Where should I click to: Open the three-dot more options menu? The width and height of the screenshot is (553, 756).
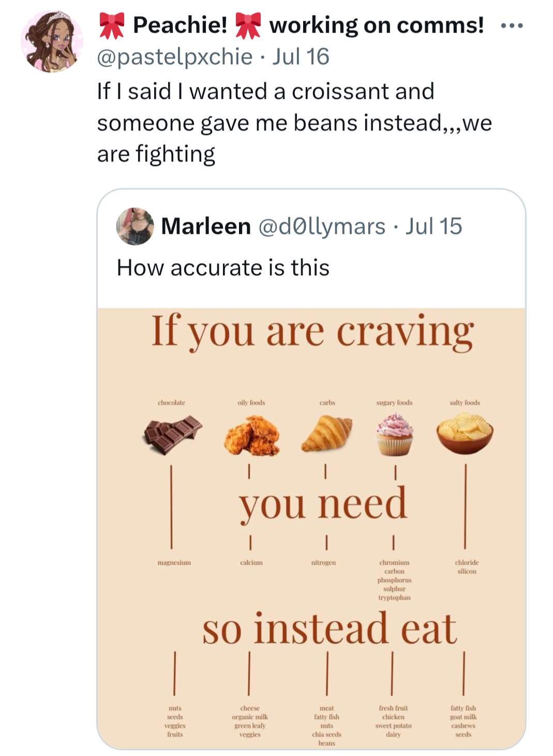(x=512, y=25)
